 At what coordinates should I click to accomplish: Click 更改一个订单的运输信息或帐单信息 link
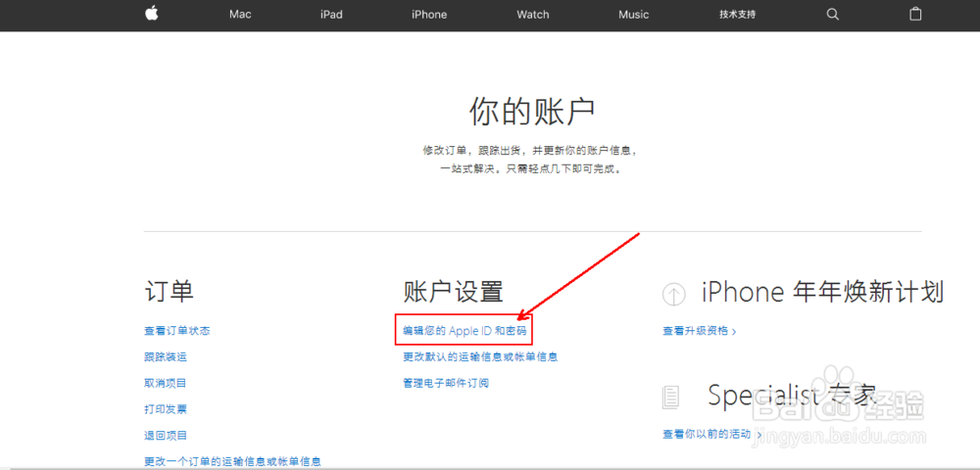coord(232,462)
